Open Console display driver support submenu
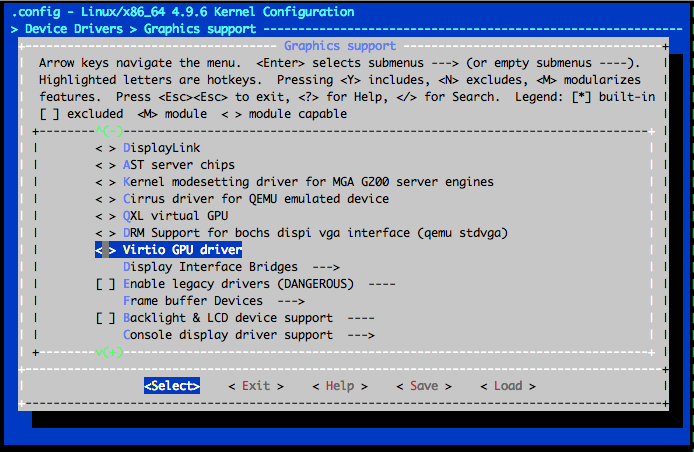 point(249,335)
